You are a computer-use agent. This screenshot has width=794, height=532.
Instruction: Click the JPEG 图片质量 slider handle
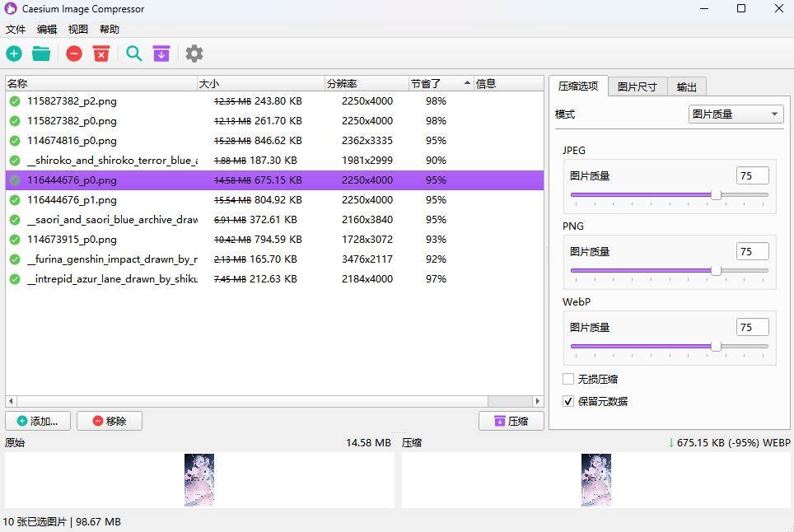point(716,195)
